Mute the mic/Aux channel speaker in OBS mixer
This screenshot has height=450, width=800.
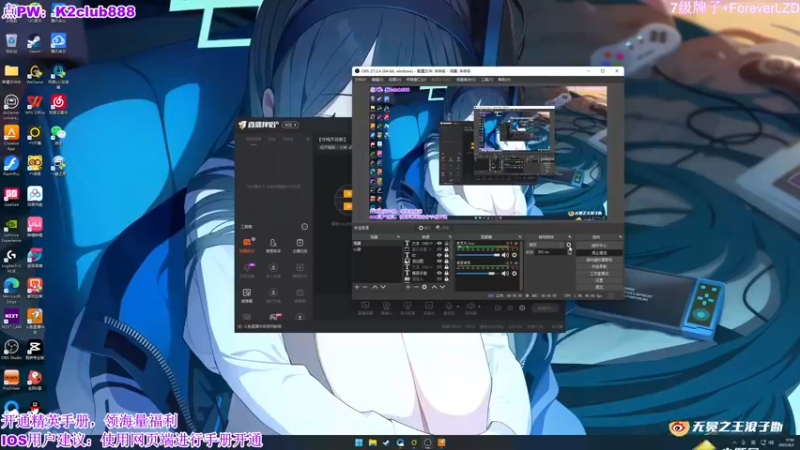click(505, 255)
